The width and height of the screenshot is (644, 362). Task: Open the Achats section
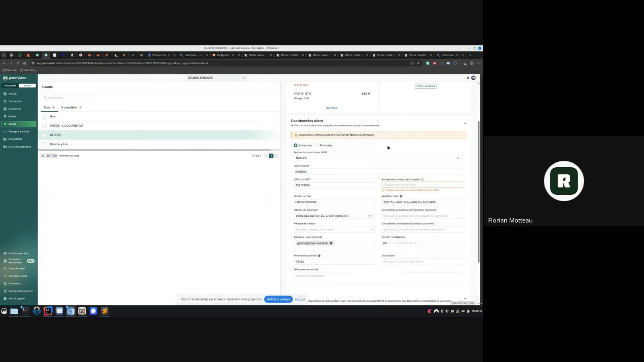[x=12, y=117]
